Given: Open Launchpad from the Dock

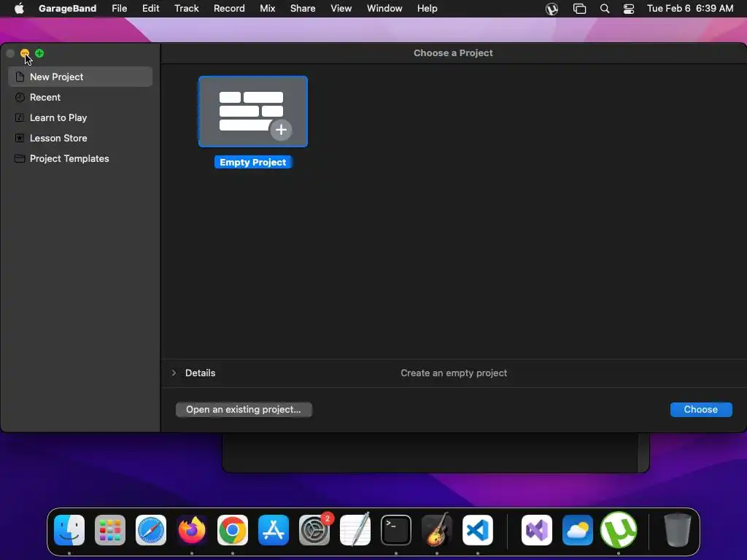Looking at the screenshot, I should pos(110,530).
